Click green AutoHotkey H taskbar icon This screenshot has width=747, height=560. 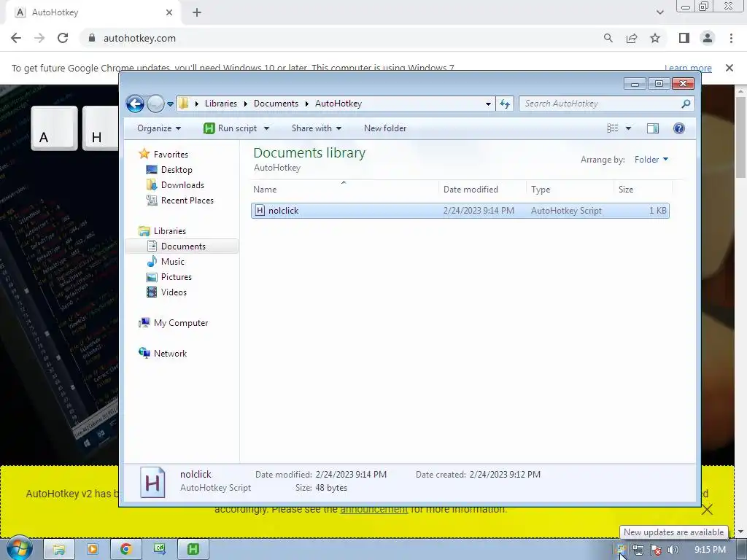(193, 550)
